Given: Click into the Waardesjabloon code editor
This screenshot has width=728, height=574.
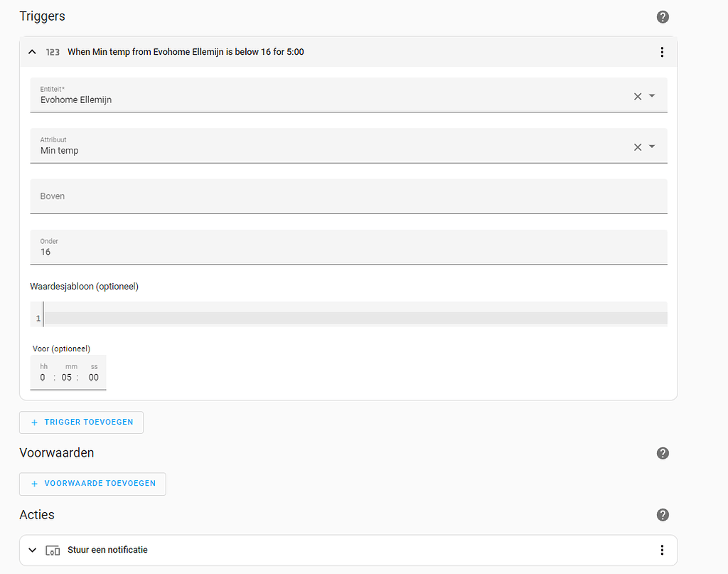Looking at the screenshot, I should click(x=355, y=318).
